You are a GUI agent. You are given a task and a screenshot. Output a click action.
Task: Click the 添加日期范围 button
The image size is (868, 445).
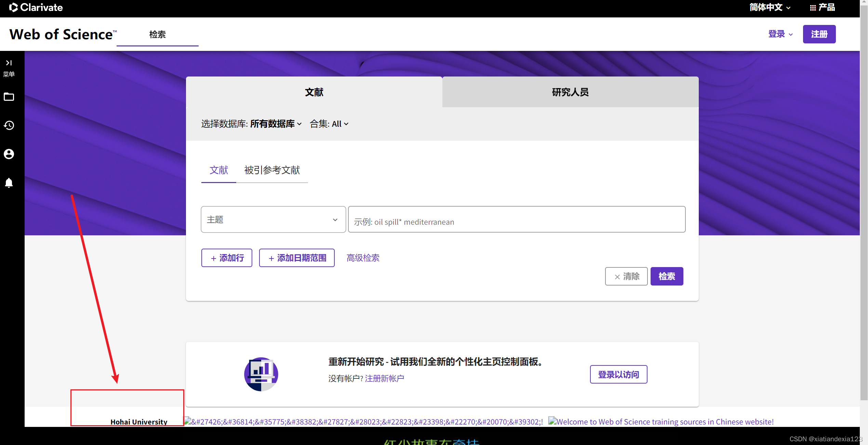297,258
